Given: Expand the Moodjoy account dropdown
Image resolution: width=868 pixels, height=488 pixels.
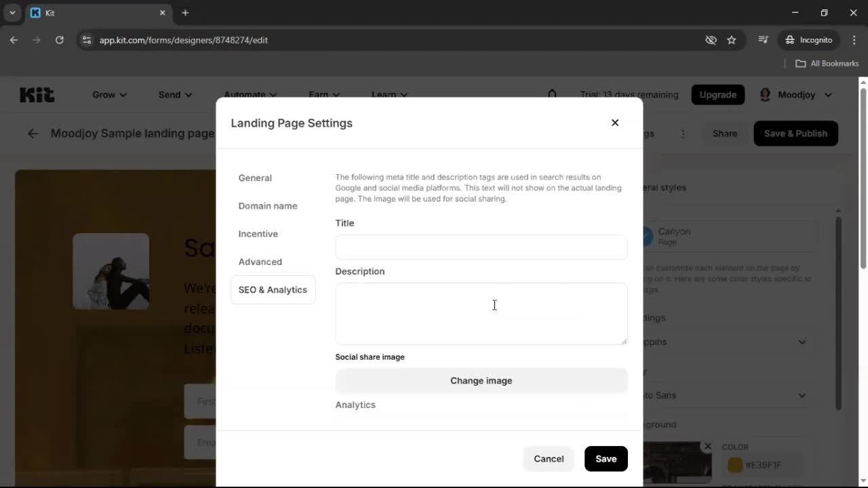Looking at the screenshot, I should (829, 95).
